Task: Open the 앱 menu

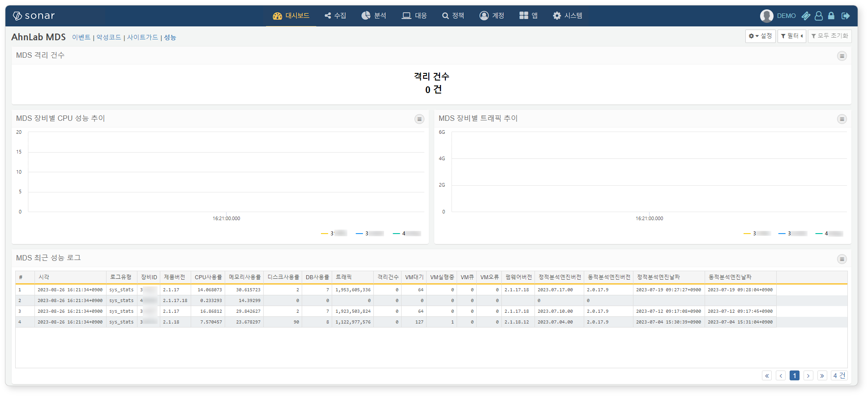Action: 528,16
